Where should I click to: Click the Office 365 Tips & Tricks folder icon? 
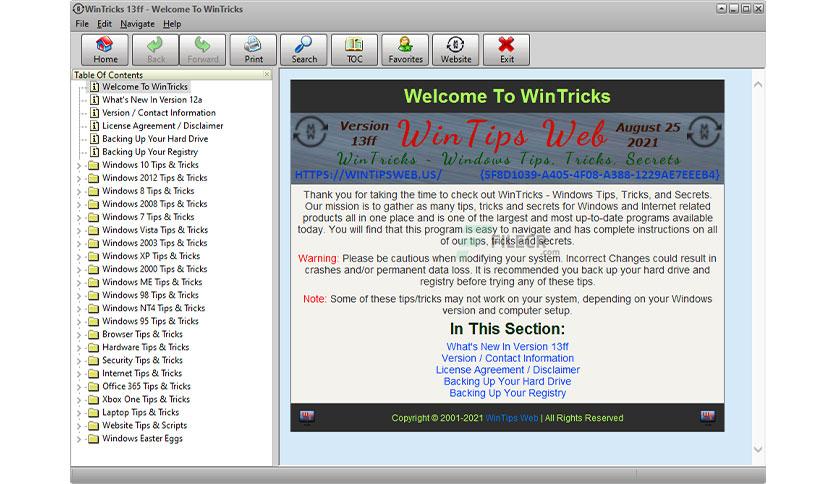point(93,386)
